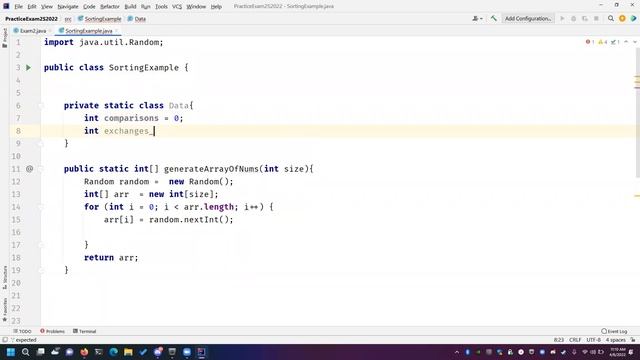Click the IntelliJ IDEA taskbar icon
This screenshot has height=360, width=640.
click(x=202, y=352)
